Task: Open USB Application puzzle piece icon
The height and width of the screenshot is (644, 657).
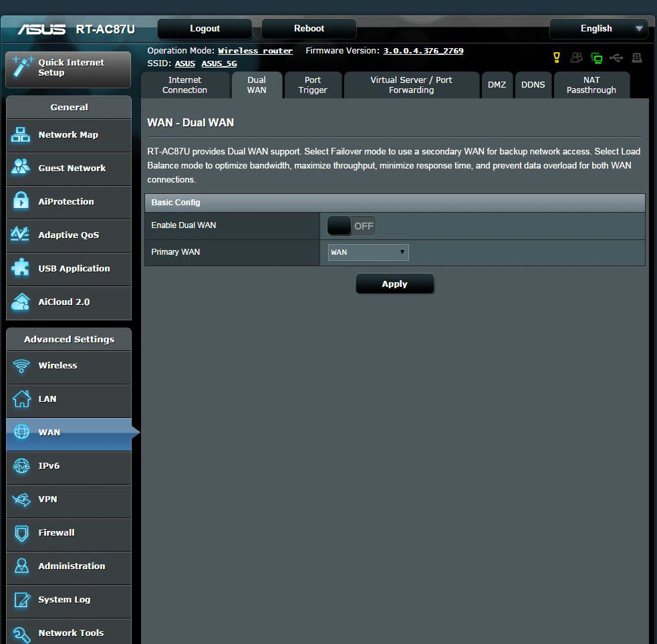Action: tap(21, 269)
